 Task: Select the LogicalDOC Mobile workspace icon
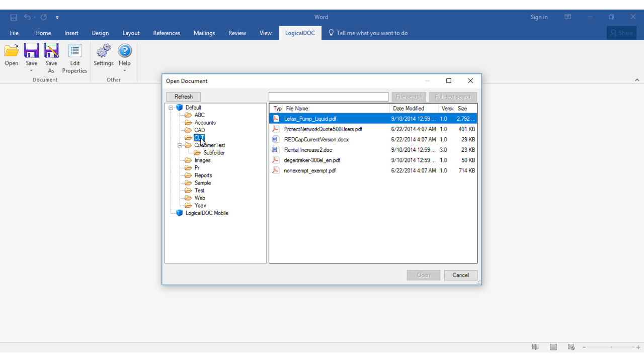pos(180,213)
